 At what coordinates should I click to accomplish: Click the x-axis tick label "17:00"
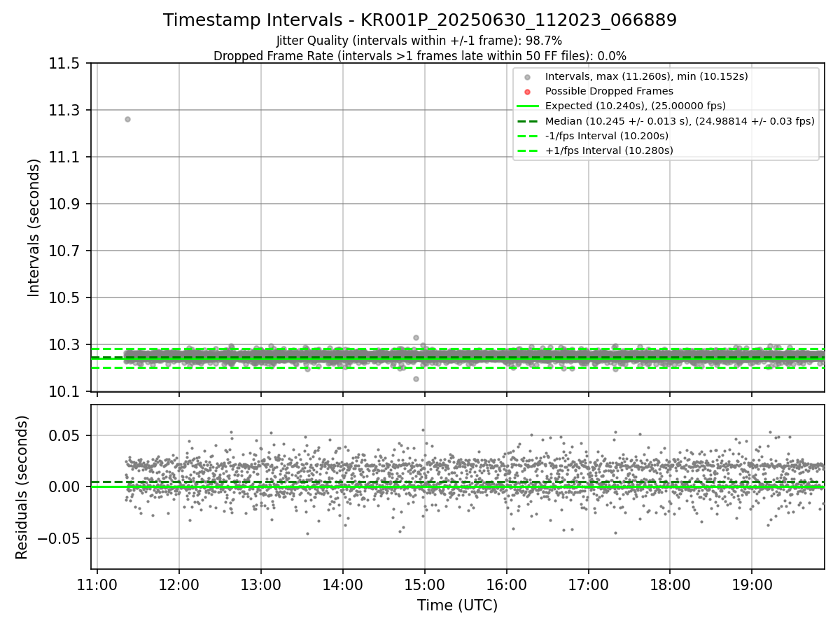click(x=588, y=583)
